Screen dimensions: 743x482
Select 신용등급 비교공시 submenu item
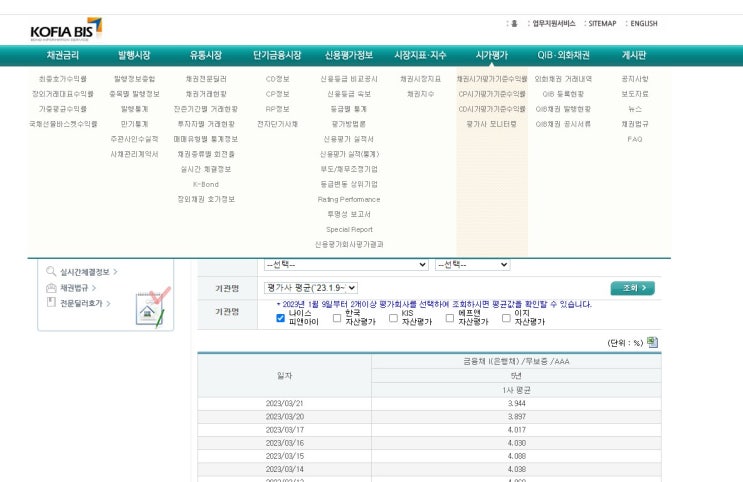click(349, 79)
